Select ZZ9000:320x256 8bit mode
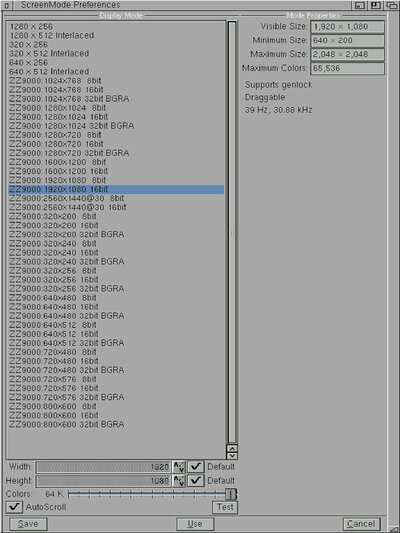The width and height of the screenshot is (400, 533). (116, 271)
